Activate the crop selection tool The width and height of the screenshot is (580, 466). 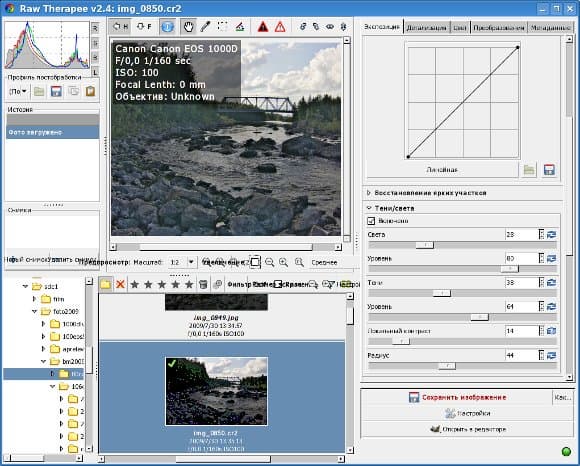pos(222,27)
